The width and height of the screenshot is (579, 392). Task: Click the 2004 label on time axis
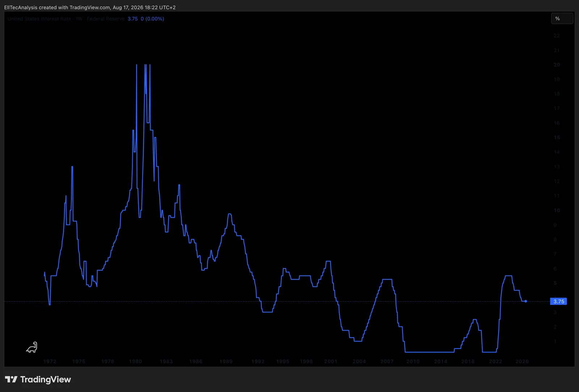coord(359,361)
